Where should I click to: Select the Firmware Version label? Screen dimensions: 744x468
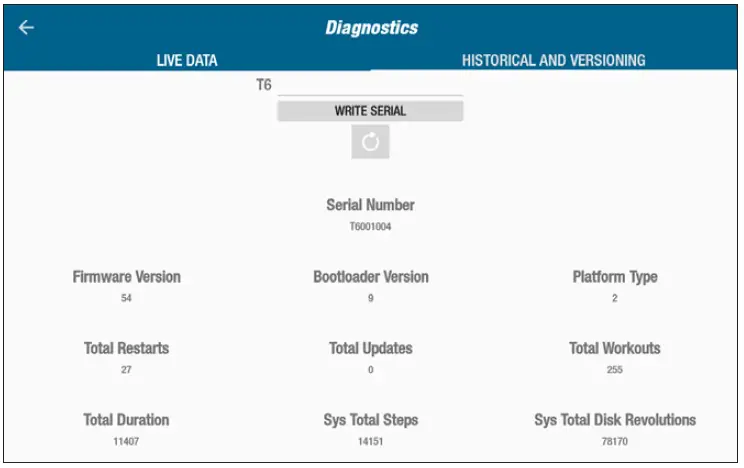(x=127, y=277)
